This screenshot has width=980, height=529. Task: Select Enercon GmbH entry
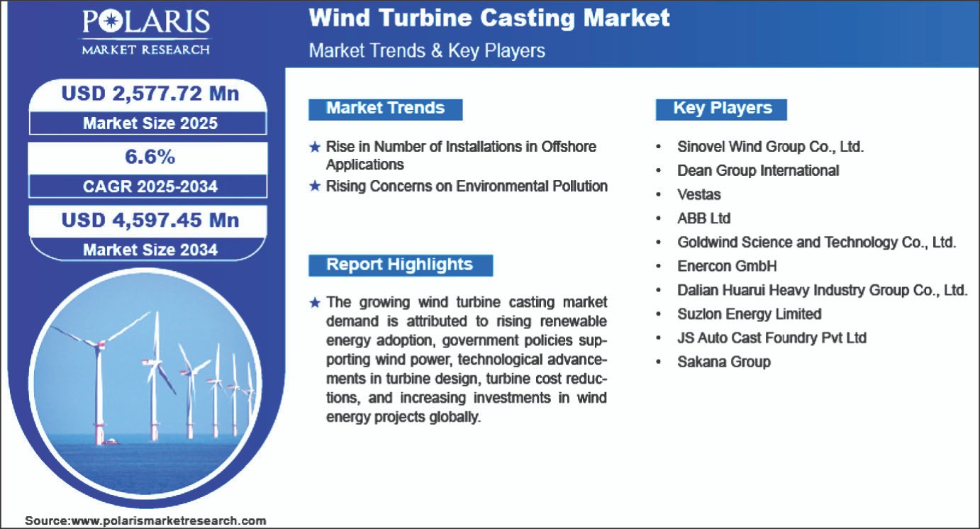click(x=727, y=267)
